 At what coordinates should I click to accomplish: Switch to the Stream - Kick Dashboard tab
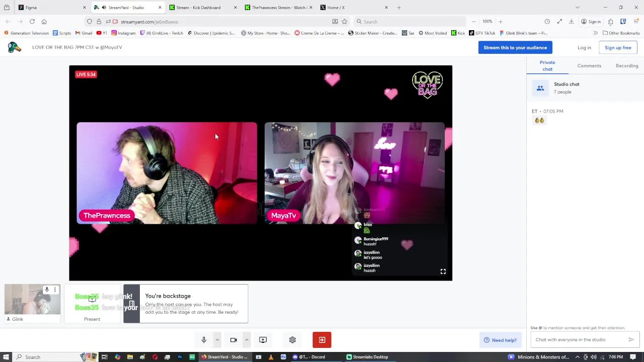pos(203,8)
